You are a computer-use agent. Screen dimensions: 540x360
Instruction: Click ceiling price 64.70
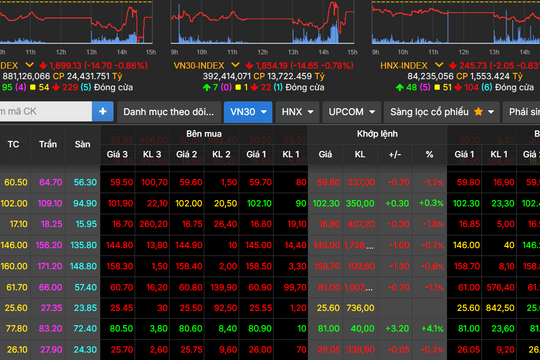[51, 182]
